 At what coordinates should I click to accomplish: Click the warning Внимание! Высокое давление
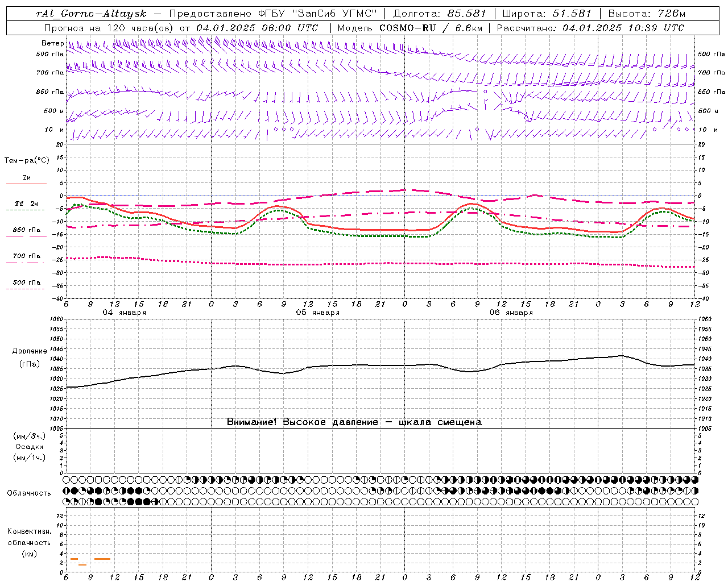pos(303,422)
